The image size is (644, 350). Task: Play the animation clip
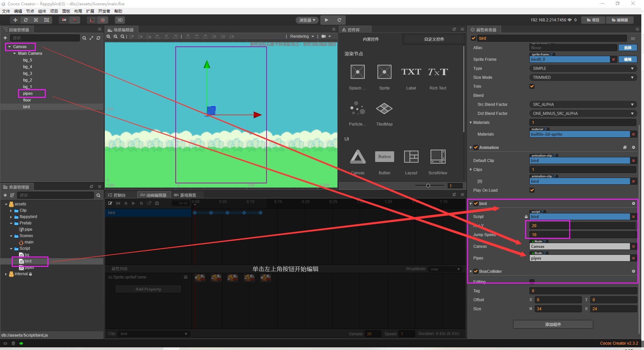(134, 203)
